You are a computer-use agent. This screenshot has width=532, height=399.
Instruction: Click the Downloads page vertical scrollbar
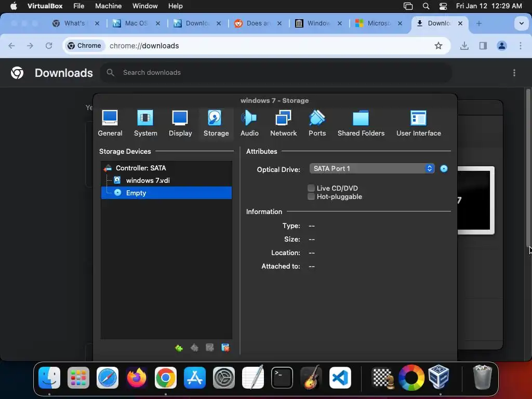(528, 167)
